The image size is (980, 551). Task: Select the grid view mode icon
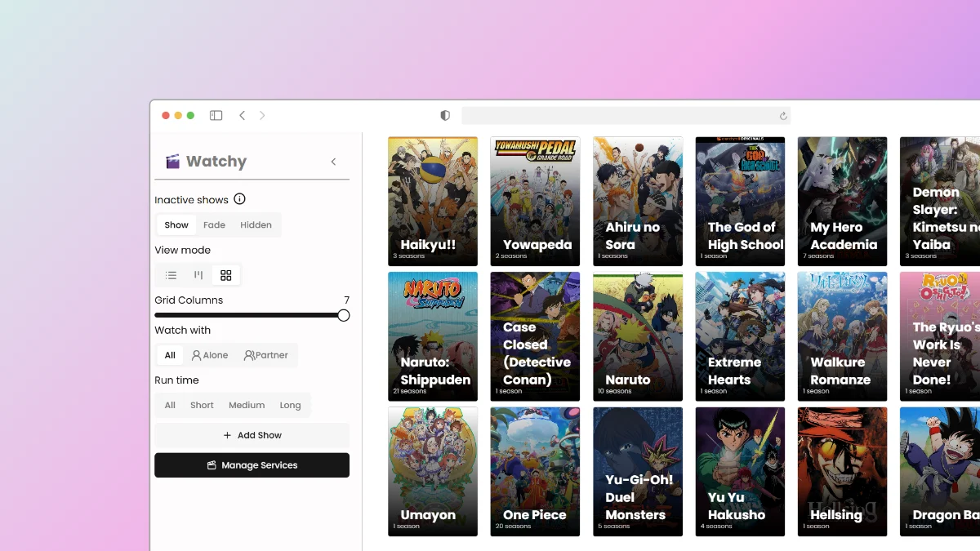point(226,275)
